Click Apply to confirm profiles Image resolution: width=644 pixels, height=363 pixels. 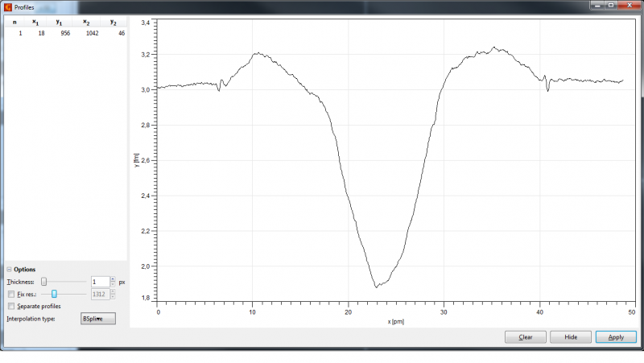click(616, 337)
